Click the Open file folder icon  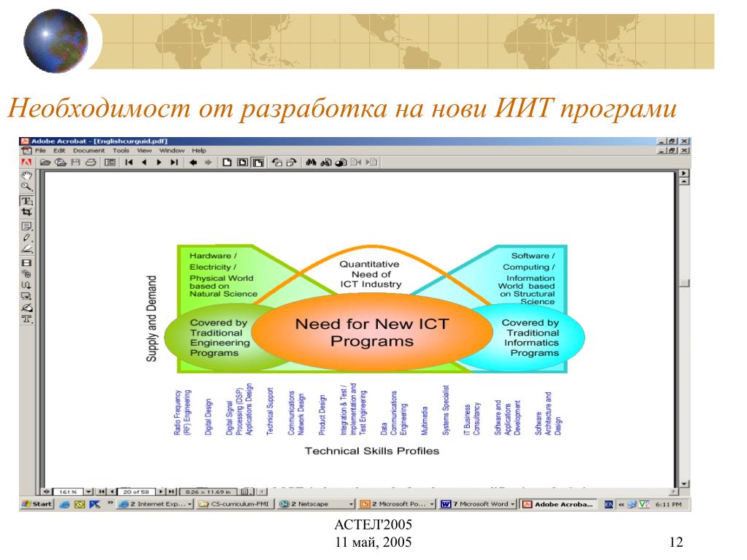click(45, 163)
